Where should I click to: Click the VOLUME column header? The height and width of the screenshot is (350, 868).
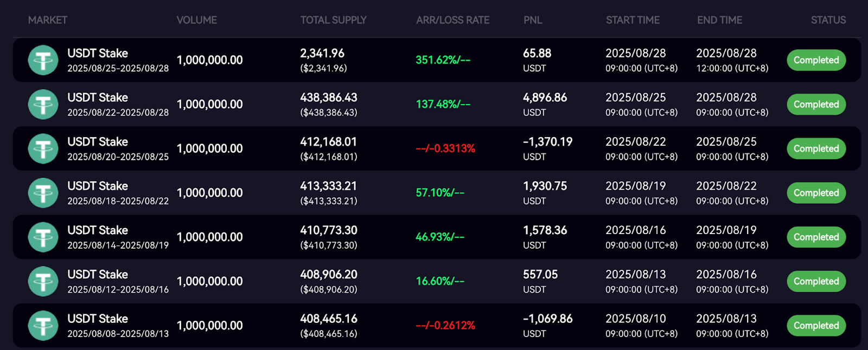point(196,20)
